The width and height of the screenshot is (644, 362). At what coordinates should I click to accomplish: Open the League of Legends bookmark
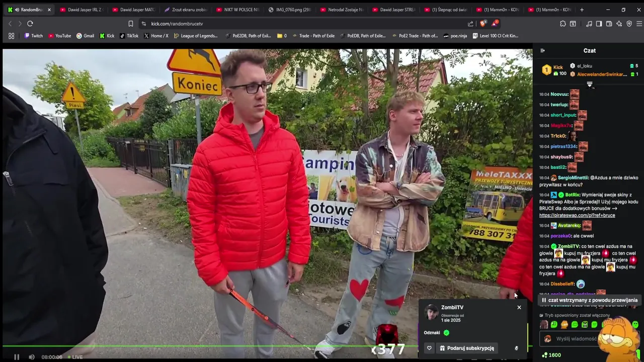tap(196, 36)
